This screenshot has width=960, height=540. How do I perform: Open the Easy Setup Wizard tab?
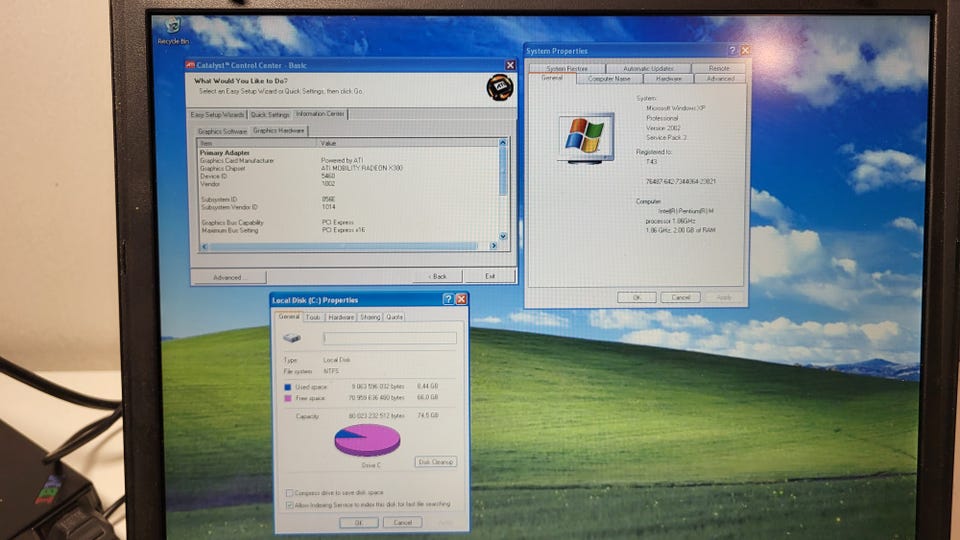tap(217, 114)
